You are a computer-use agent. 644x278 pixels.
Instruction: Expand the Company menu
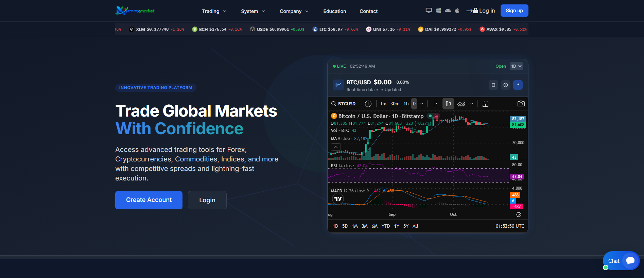click(294, 11)
